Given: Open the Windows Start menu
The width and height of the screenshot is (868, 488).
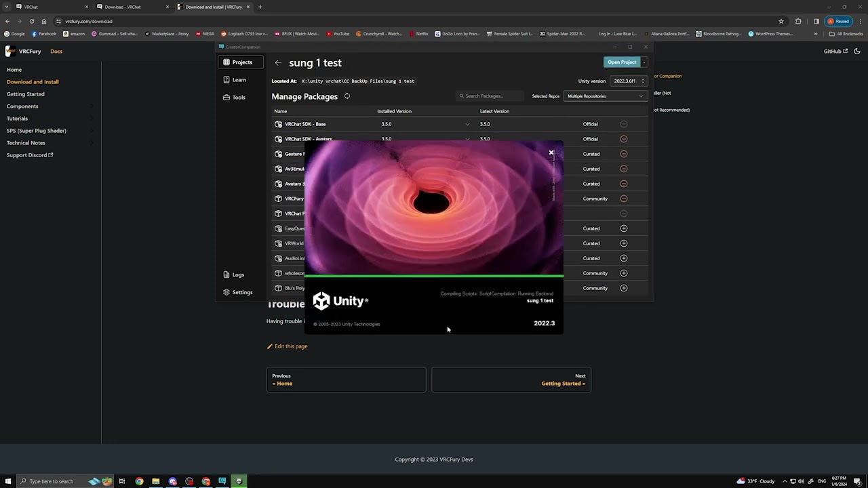Looking at the screenshot, I should pyautogui.click(x=8, y=481).
